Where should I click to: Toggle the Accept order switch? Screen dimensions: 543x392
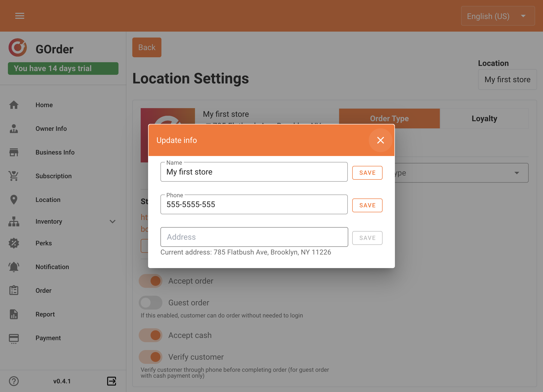(151, 281)
